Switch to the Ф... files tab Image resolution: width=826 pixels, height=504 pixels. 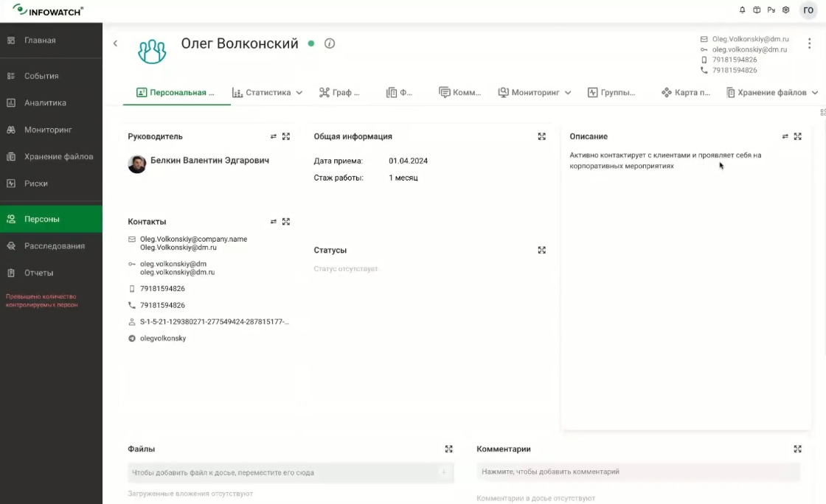[399, 93]
